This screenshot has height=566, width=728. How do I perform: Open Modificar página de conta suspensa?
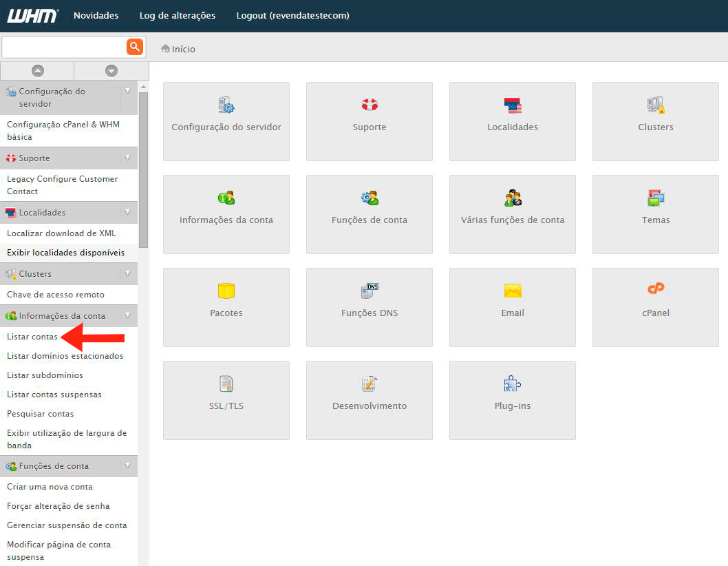coord(59,550)
